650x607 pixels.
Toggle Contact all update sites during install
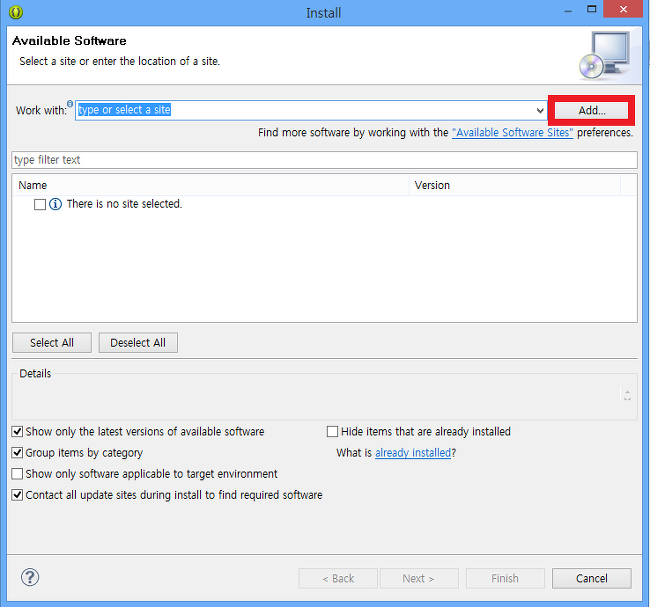pyautogui.click(x=17, y=495)
